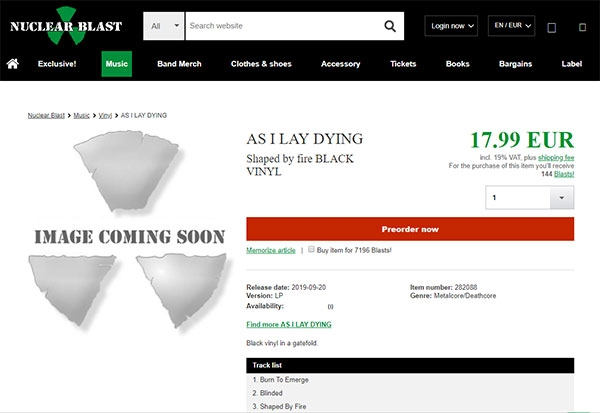Follow the Find more AS I LAY DYING link
Viewport: 600px width, 413px height.
point(288,325)
